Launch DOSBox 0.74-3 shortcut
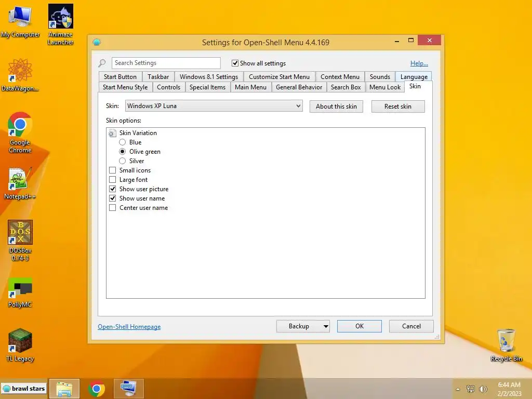The image size is (532, 399). 20,241
